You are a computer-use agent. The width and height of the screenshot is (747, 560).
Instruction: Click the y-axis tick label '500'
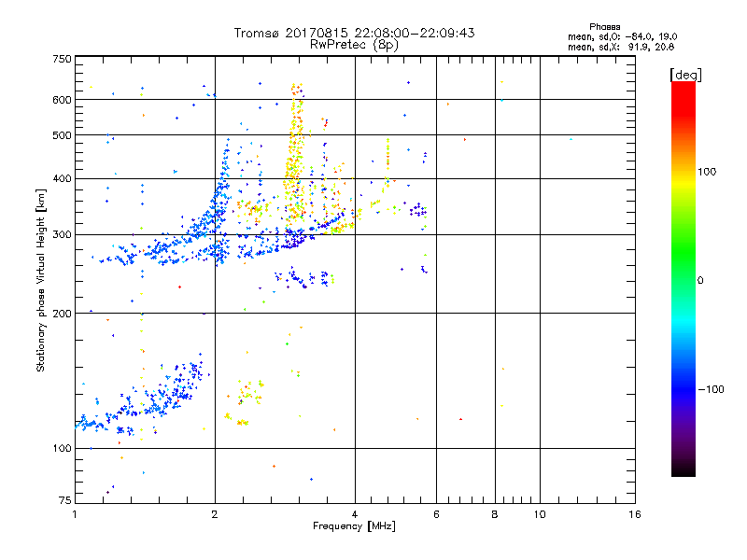click(63, 135)
